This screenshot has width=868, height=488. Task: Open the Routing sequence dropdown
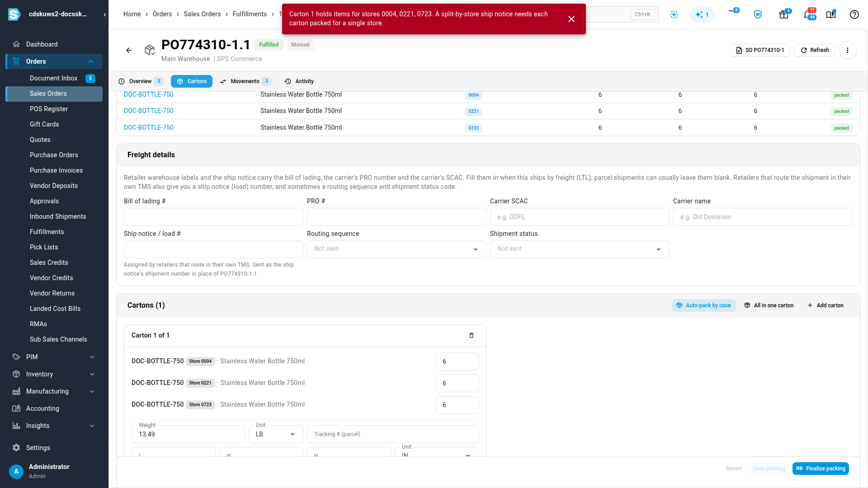point(396,249)
